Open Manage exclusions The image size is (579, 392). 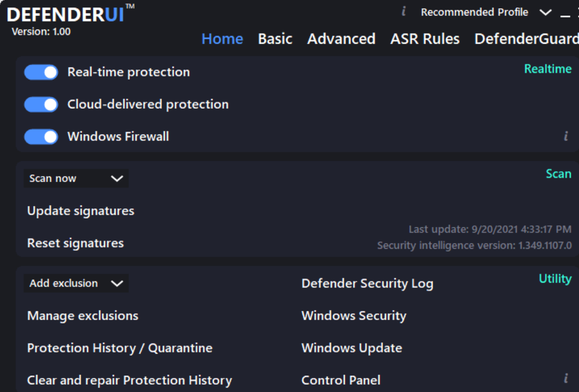pos(82,316)
